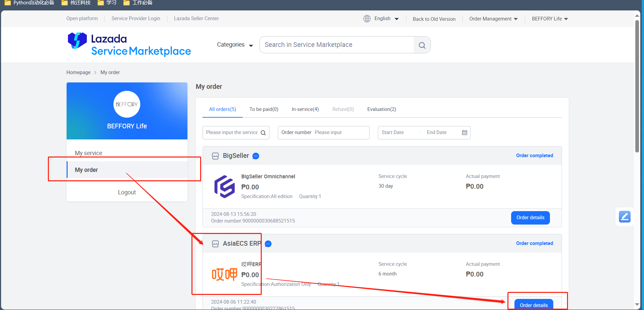The width and height of the screenshot is (644, 310).
Task: Open chat with BigSeller provider
Action: (x=256, y=156)
